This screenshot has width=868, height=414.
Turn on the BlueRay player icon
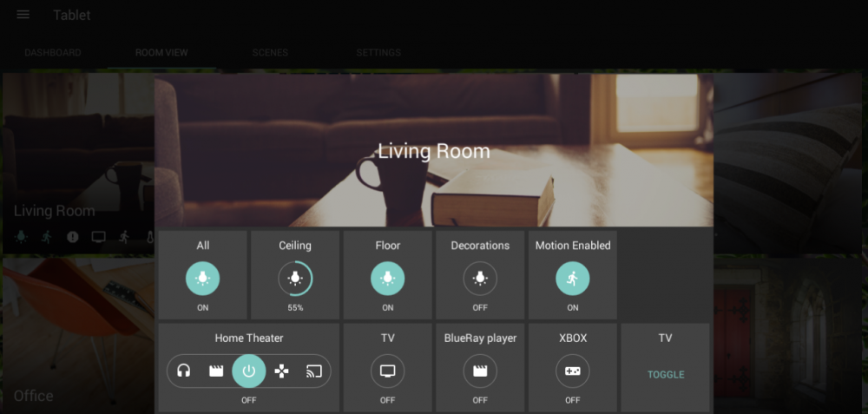pyautogui.click(x=480, y=371)
